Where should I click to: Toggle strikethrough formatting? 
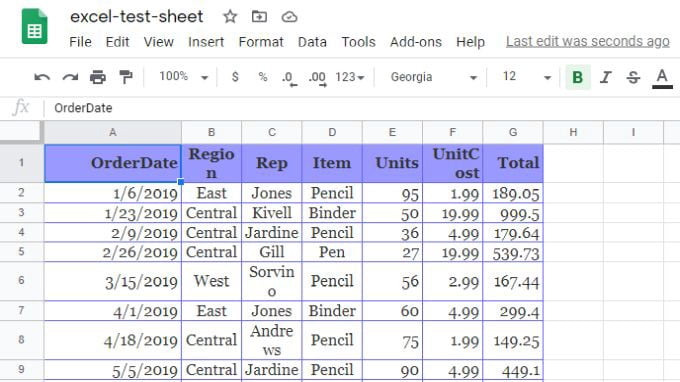click(633, 78)
